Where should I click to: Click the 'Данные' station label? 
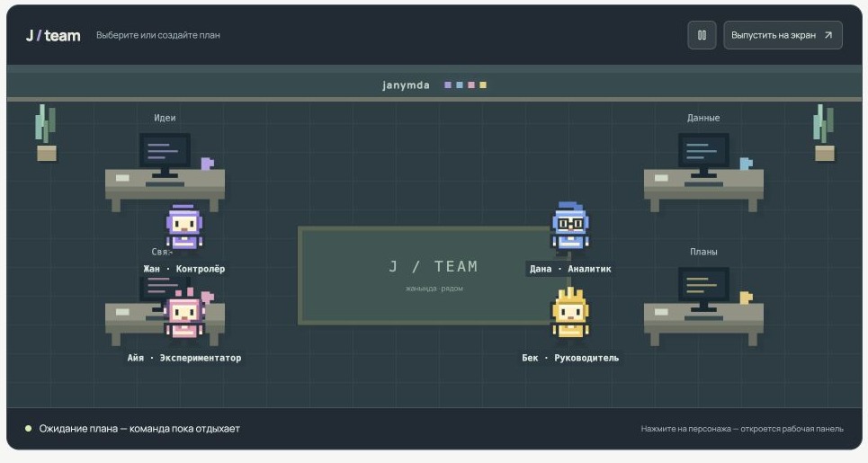coord(703,118)
